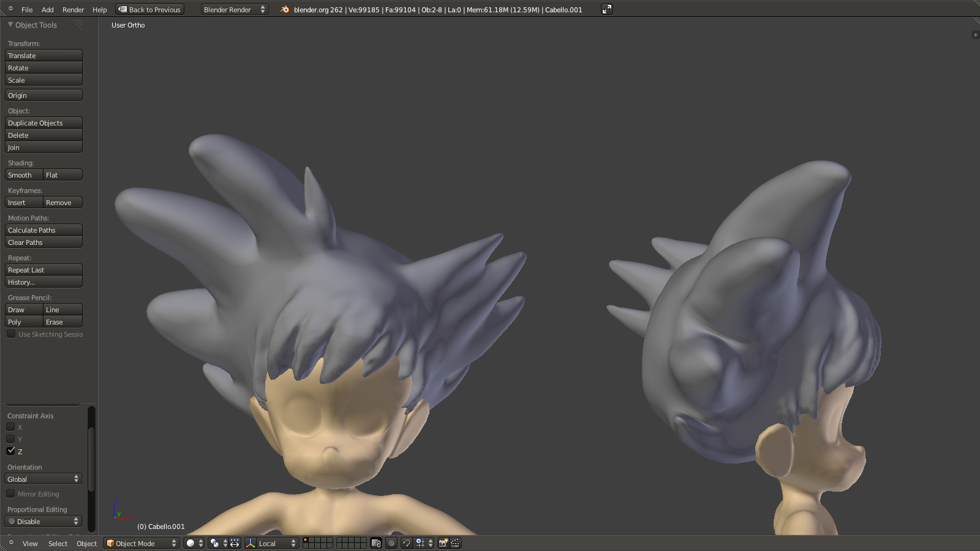
Task: Open the viewport shading selector
Action: (x=194, y=543)
